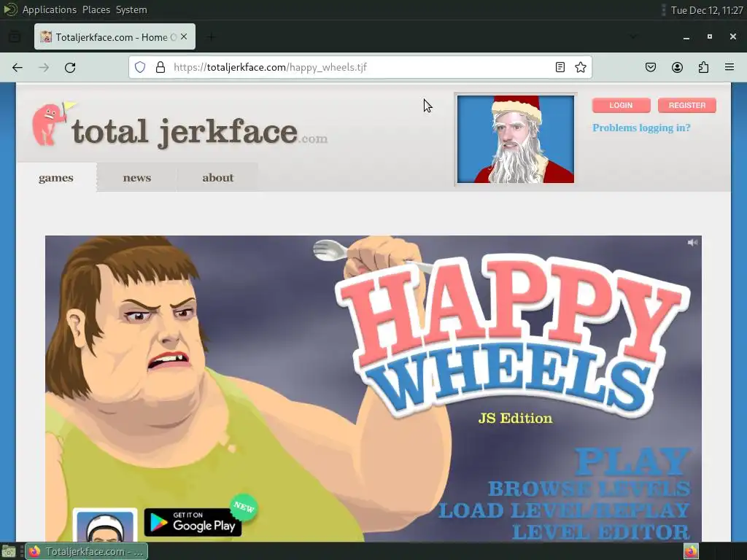Image resolution: width=747 pixels, height=560 pixels.
Task: Click the LOGIN button
Action: [x=622, y=105]
